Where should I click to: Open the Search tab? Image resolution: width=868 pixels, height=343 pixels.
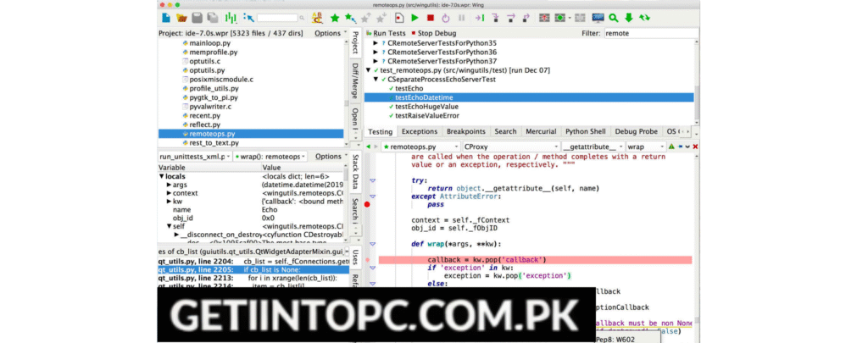(505, 131)
